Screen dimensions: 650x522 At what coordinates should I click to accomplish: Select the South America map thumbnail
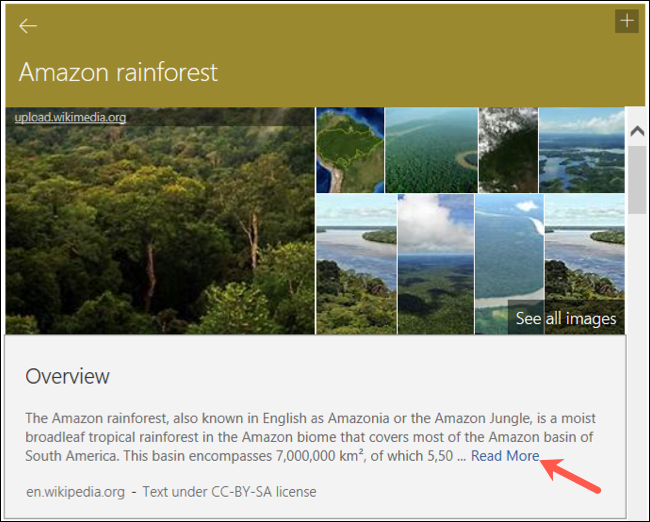tap(350, 150)
